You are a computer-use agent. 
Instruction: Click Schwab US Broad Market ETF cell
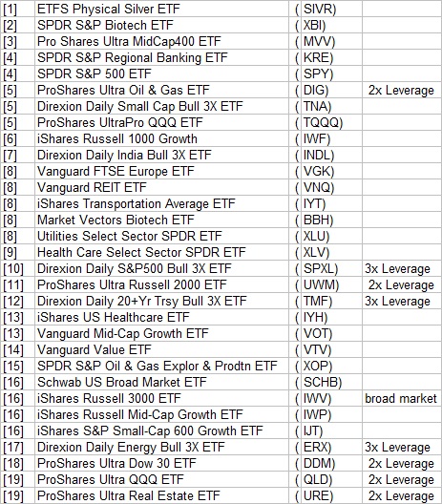161,382
